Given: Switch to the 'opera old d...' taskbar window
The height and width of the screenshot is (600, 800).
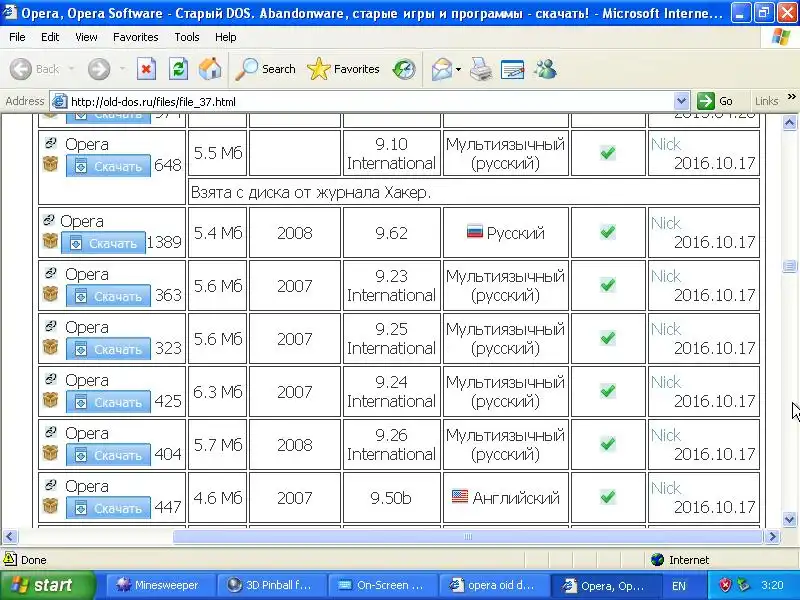Looking at the screenshot, I should [493, 585].
